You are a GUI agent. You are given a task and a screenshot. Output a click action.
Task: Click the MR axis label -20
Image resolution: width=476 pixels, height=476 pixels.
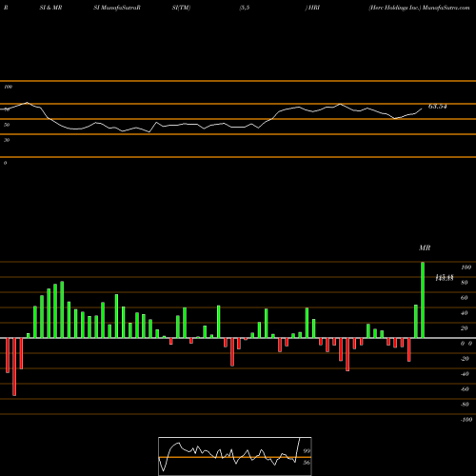pyautogui.click(x=465, y=359)
